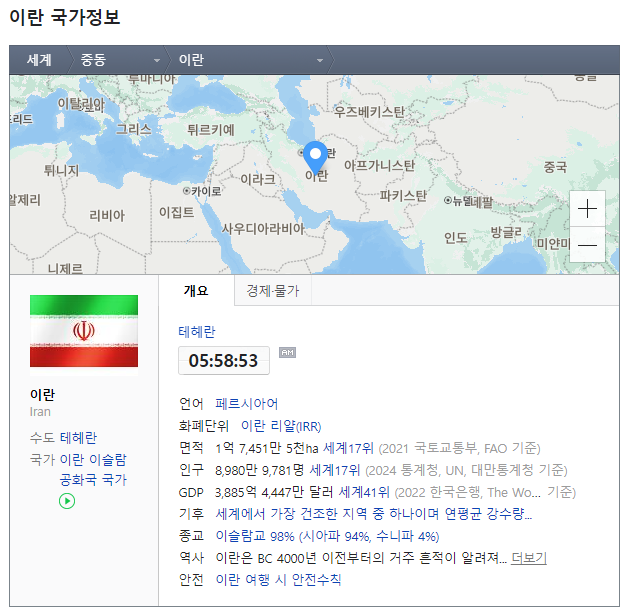Open the 이란 리얄(IRR) currency link
This screenshot has width=624, height=614.
(281, 426)
